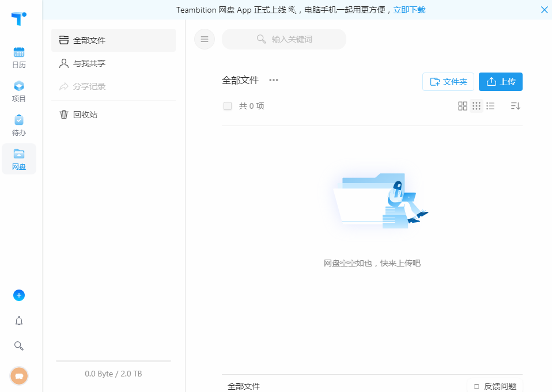Toggle the select-all checkbox beside 共 0 项
The image size is (552, 392).
point(228,106)
